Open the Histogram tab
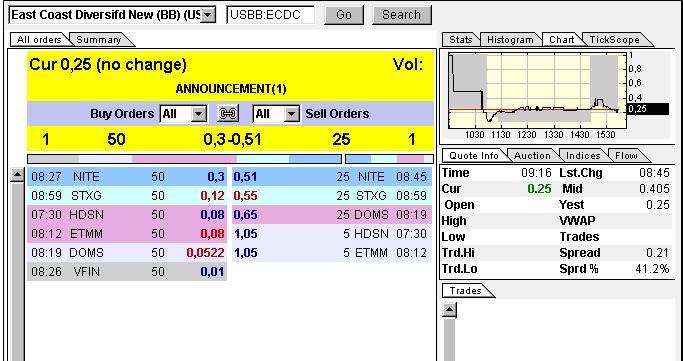 pyautogui.click(x=510, y=40)
